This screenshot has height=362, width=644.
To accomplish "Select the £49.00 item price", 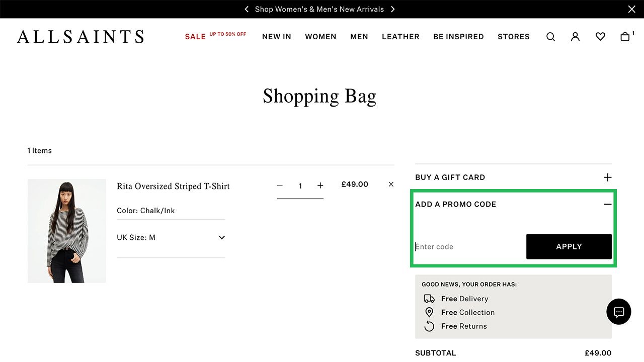I will 355,185.
